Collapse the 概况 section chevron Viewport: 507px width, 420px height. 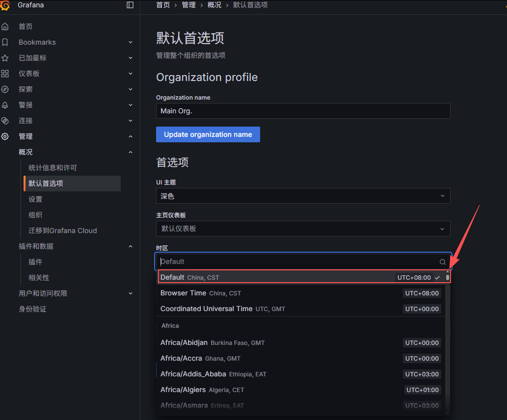click(x=130, y=152)
